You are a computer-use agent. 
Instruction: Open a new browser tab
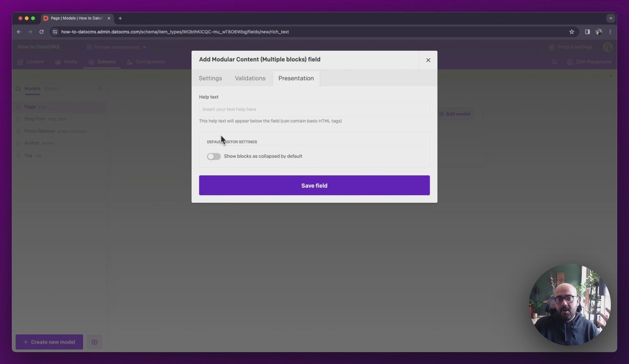pyautogui.click(x=120, y=18)
